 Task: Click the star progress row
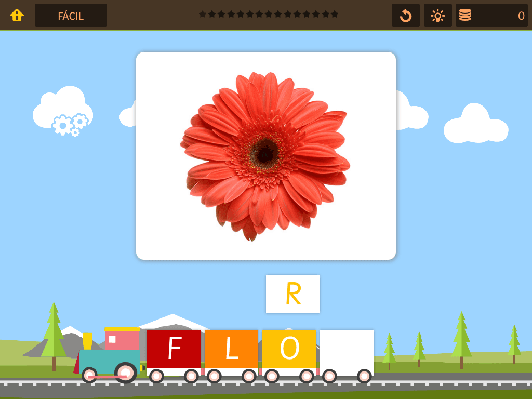tap(268, 14)
